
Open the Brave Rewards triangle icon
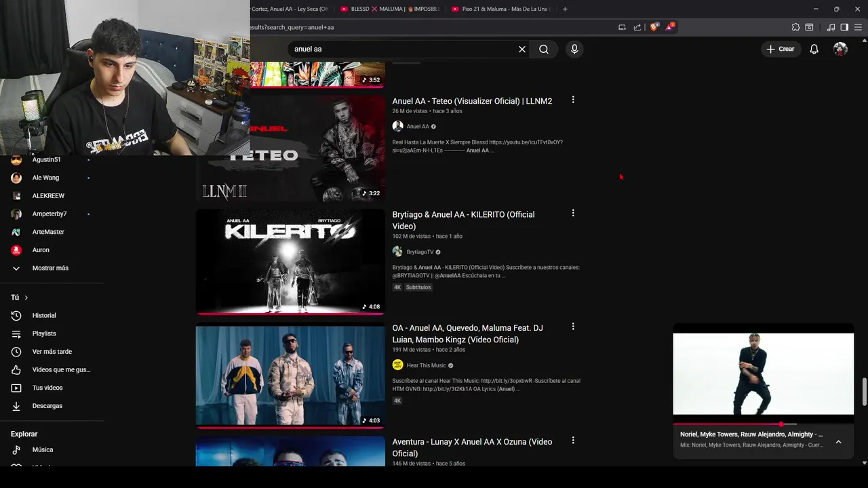[670, 27]
